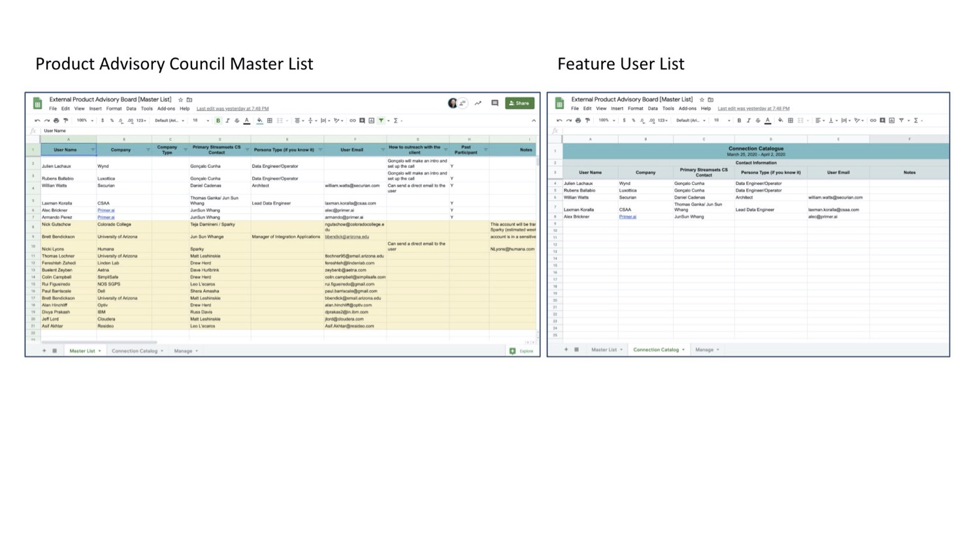
Task: Switch to Manage tab in Feature User List window
Action: [x=707, y=350]
